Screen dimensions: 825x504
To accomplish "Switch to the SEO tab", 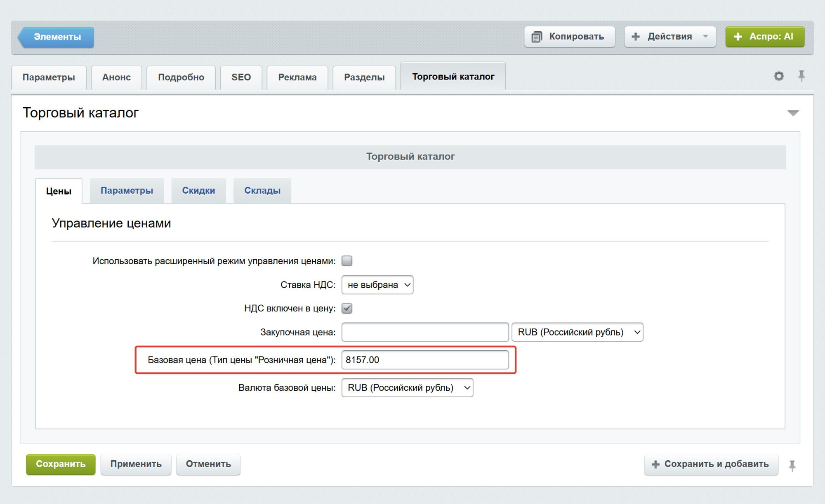I will pos(241,77).
